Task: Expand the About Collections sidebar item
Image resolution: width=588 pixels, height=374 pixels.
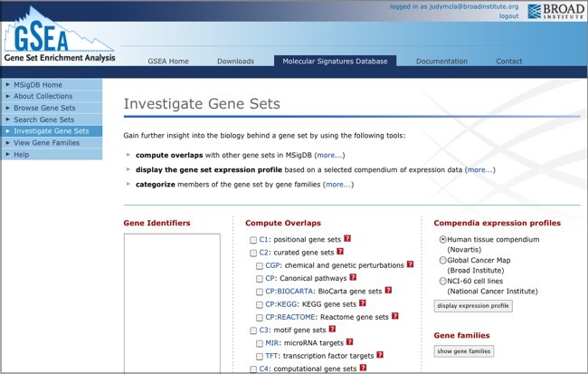Action: 6,96
